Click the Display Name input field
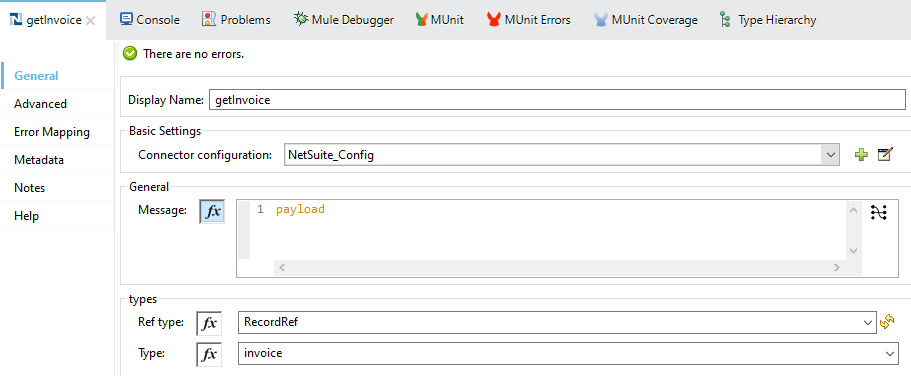Viewport: 911px width, 376px height. pyautogui.click(x=557, y=99)
